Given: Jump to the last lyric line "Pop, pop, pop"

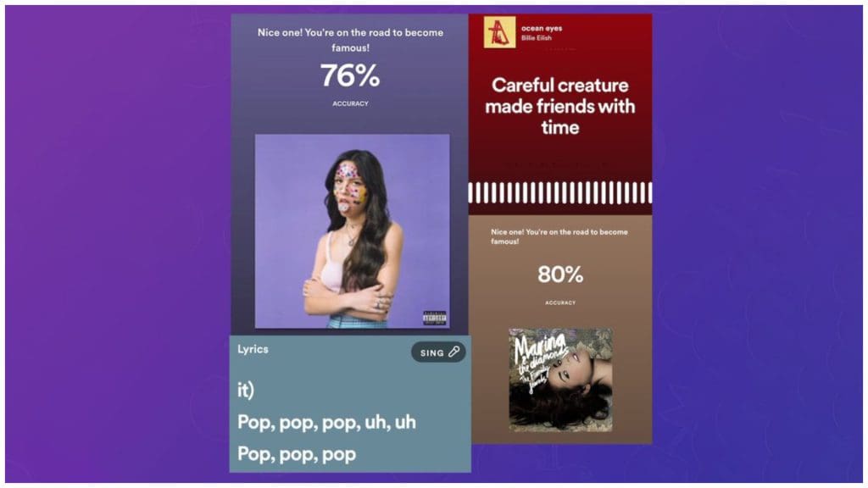Looking at the screenshot, I should point(297,454).
